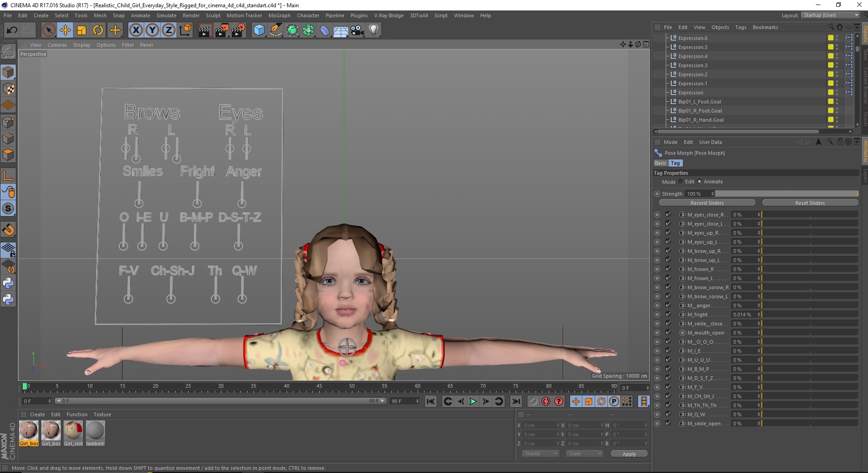Toggle checkbox for M_eyes_close_R morph
The width and height of the screenshot is (868, 473).
click(x=668, y=214)
